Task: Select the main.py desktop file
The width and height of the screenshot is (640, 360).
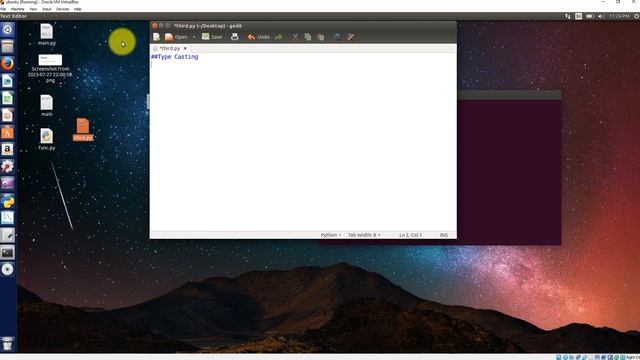Action: click(47, 35)
